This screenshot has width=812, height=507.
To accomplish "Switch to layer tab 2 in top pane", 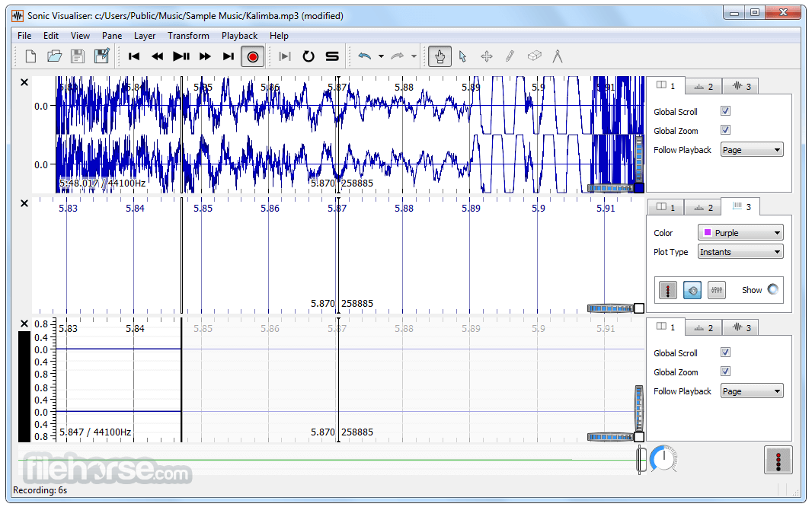I will 703,86.
